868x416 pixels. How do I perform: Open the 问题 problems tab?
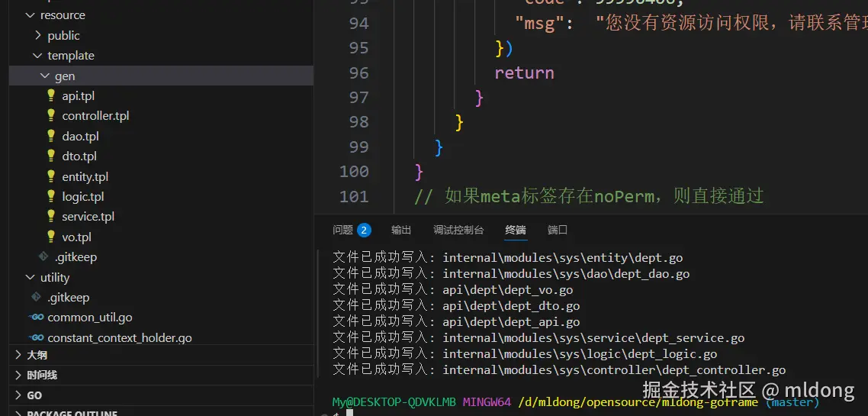[x=342, y=230]
